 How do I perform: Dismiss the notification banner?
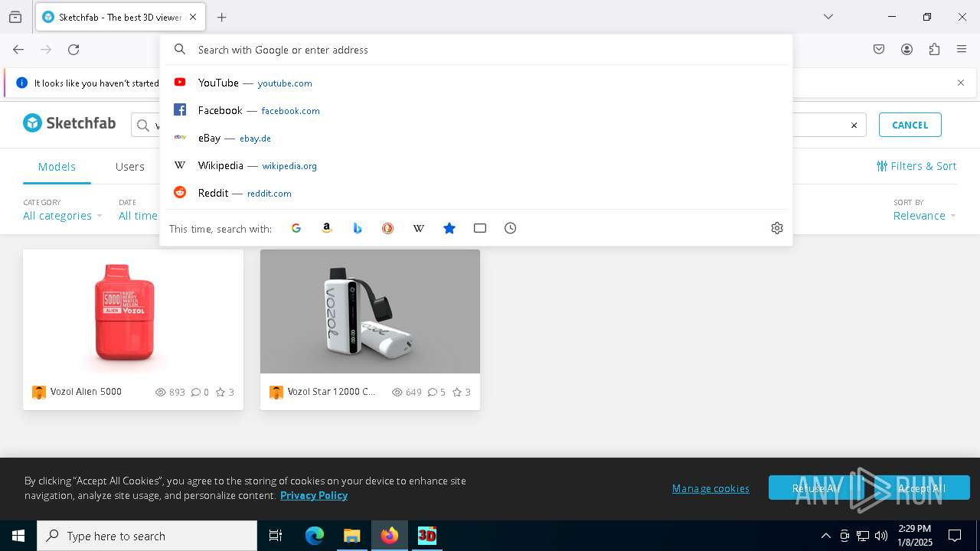tap(961, 83)
